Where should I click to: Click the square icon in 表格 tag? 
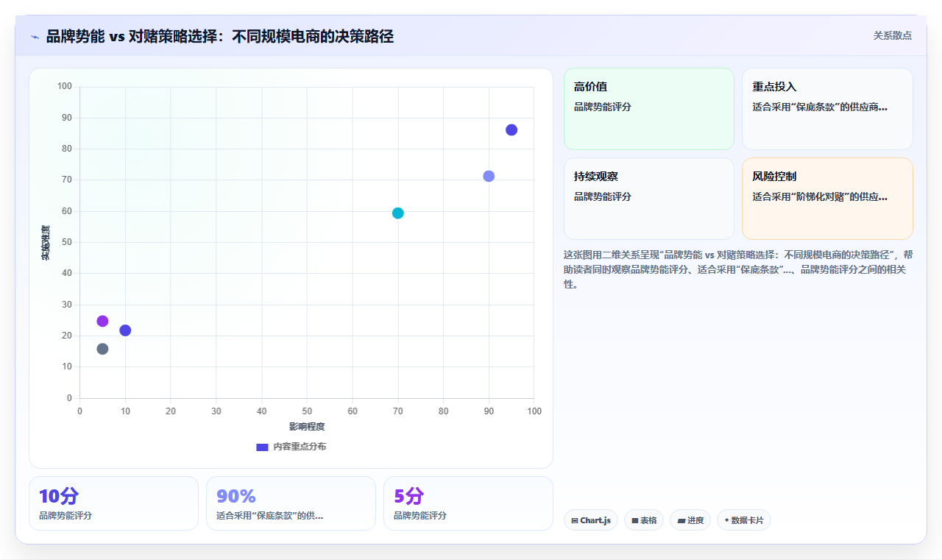tap(635, 521)
